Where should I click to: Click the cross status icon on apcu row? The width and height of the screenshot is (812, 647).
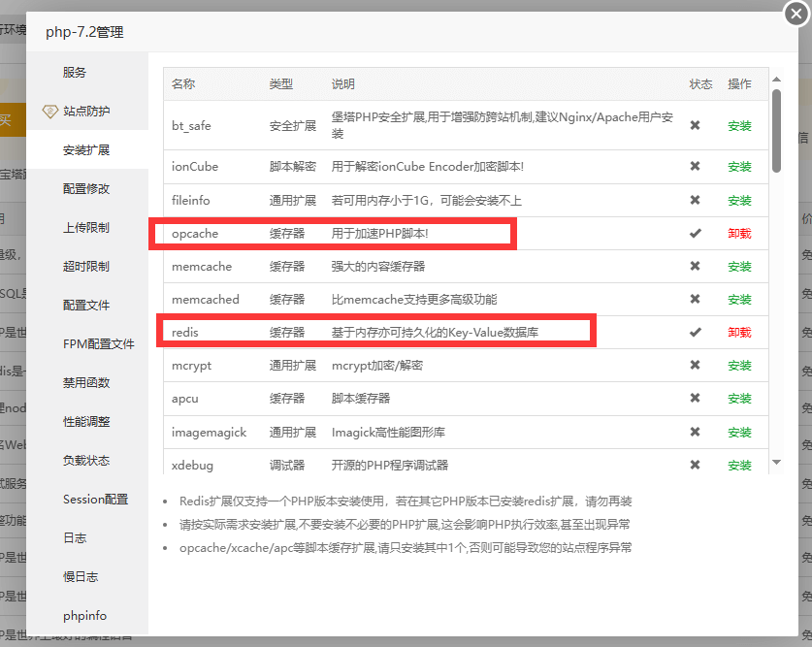[696, 399]
